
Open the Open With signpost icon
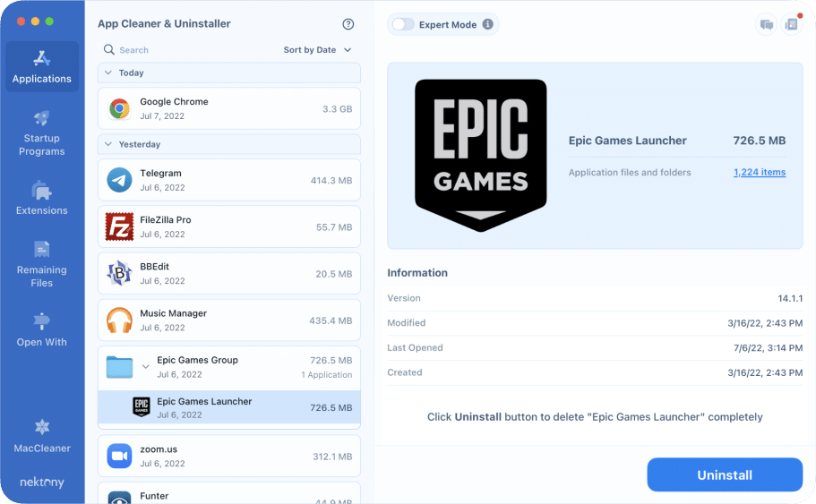click(41, 321)
